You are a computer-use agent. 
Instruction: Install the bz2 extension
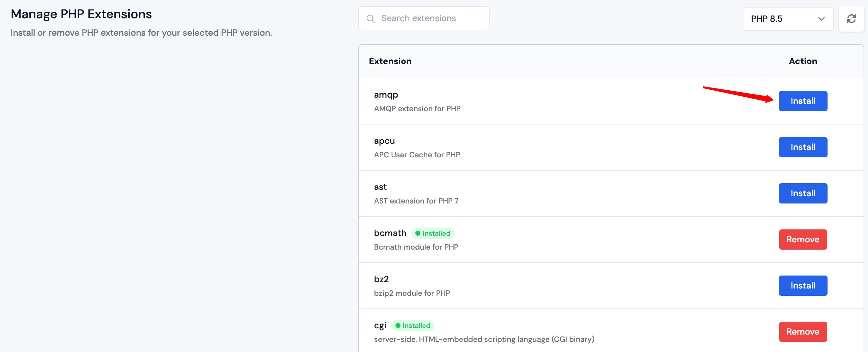click(803, 285)
